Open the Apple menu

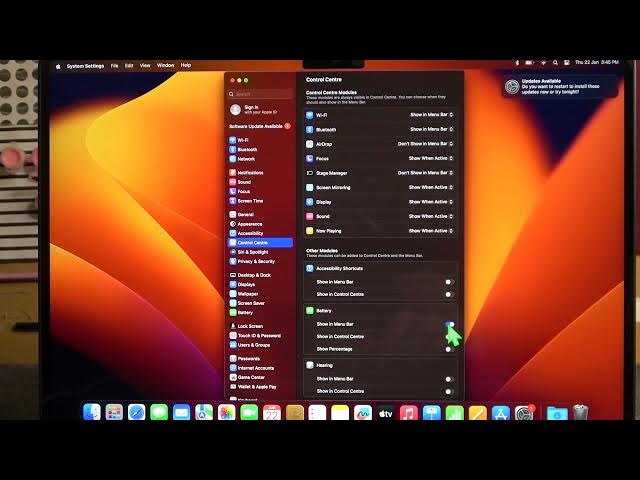[x=58, y=66]
